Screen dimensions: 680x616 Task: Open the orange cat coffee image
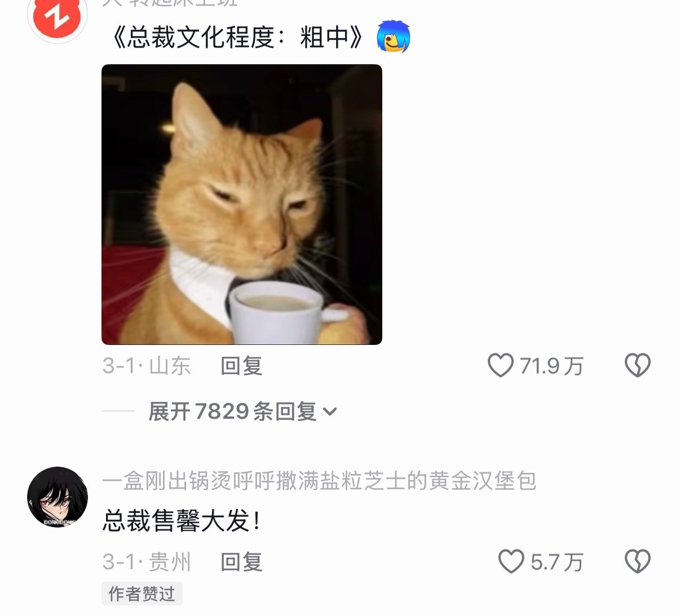point(242,205)
